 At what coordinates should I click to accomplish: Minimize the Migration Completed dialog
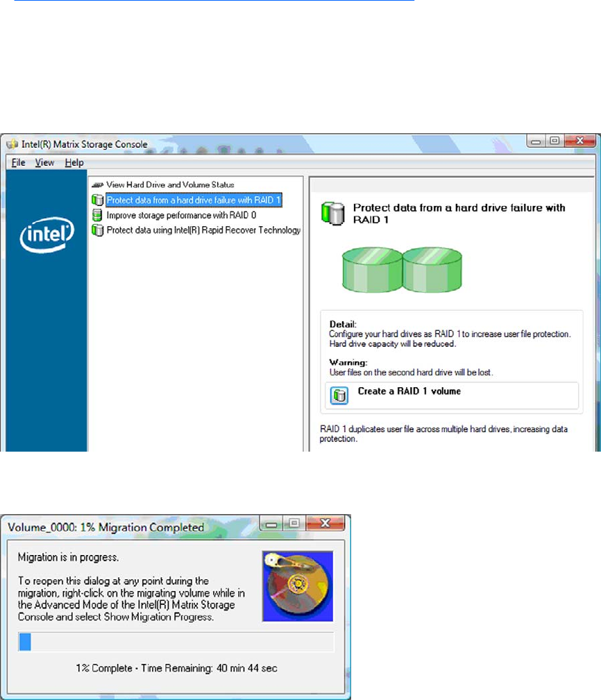[x=271, y=524]
